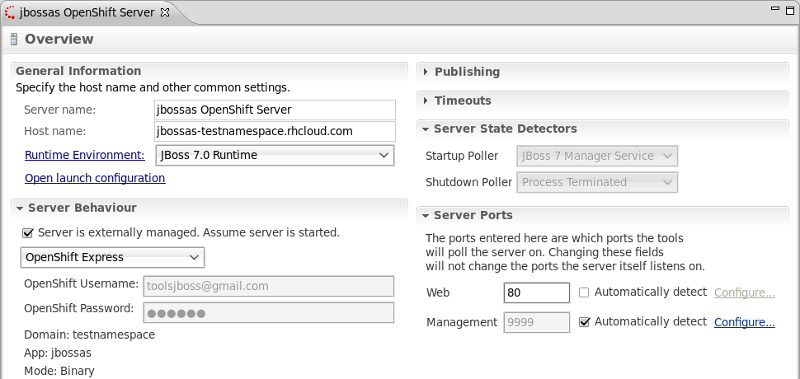Screen dimensions: 800x379
Task: Click the OpenShift Username: label
Action: tap(82, 284)
